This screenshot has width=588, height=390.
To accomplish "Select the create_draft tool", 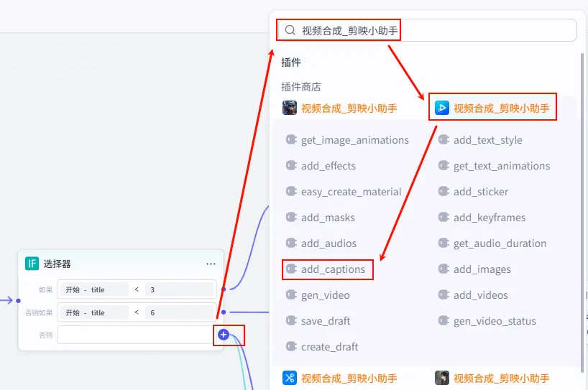I will point(322,346).
